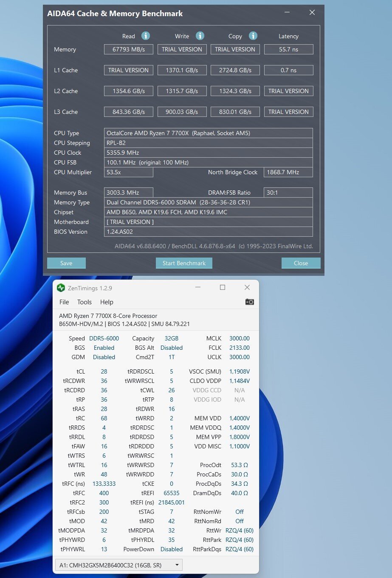Open the Tools menu in ZenTimings
This screenshot has width=392, height=578.
tap(84, 302)
